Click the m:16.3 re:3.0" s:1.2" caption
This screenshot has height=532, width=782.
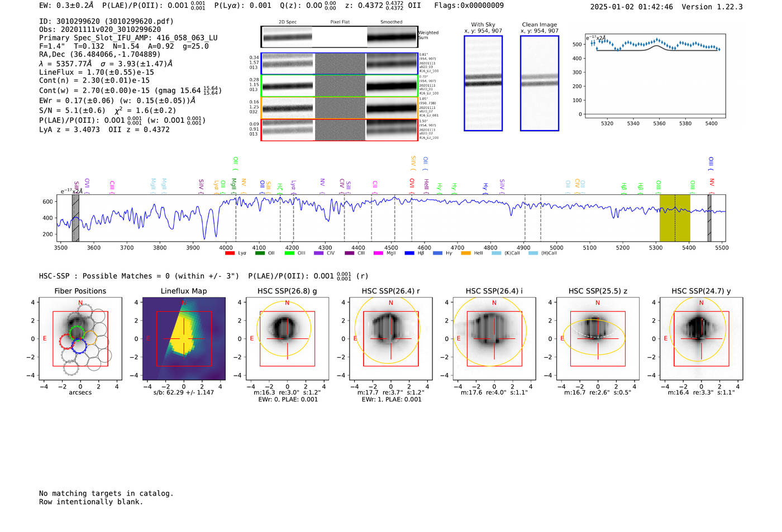287,392
